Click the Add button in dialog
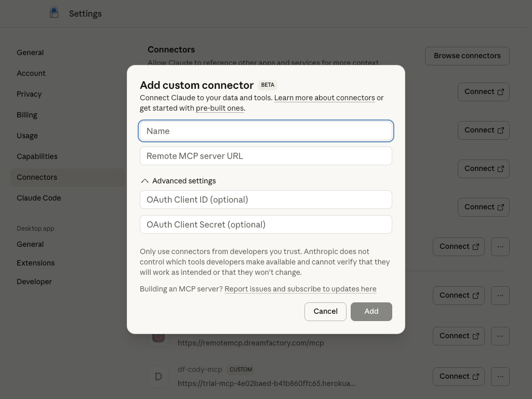The width and height of the screenshot is (532, 399). tap(371, 312)
